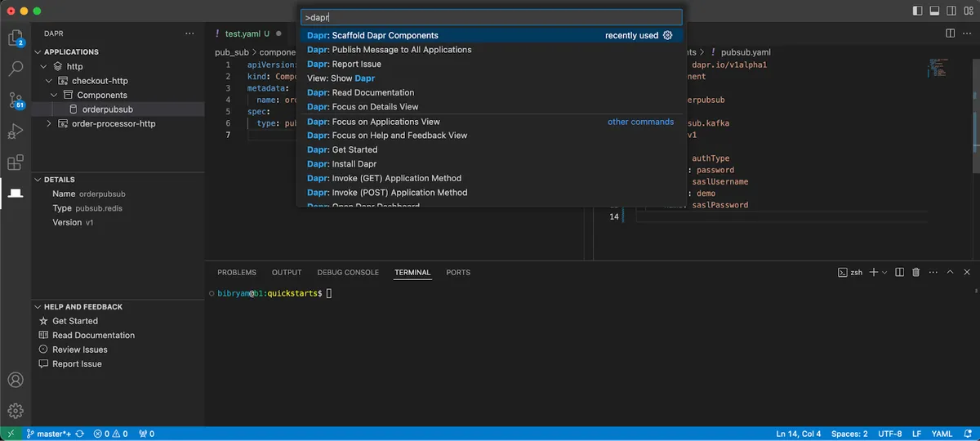Open the Explorer view in activity bar
980x441 pixels.
(x=16, y=38)
